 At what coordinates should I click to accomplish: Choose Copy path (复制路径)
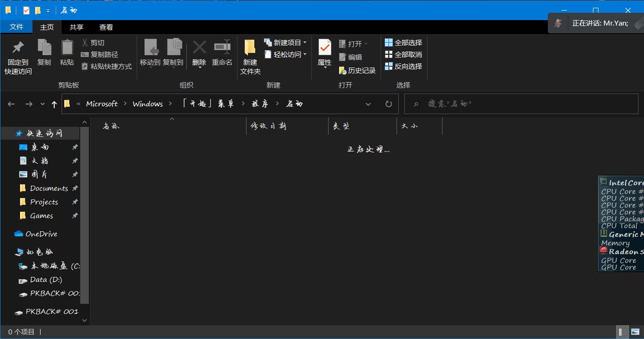99,54
